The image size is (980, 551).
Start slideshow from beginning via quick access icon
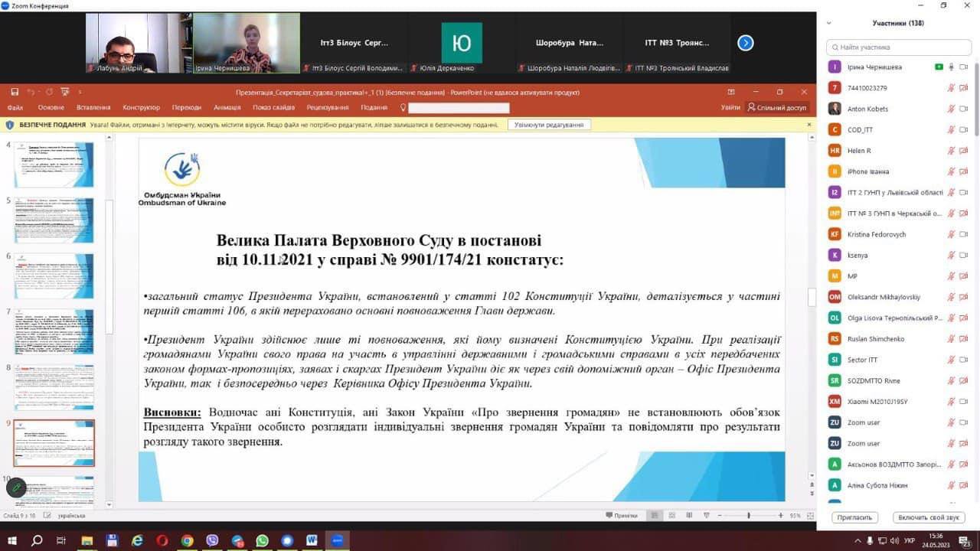pos(64,92)
